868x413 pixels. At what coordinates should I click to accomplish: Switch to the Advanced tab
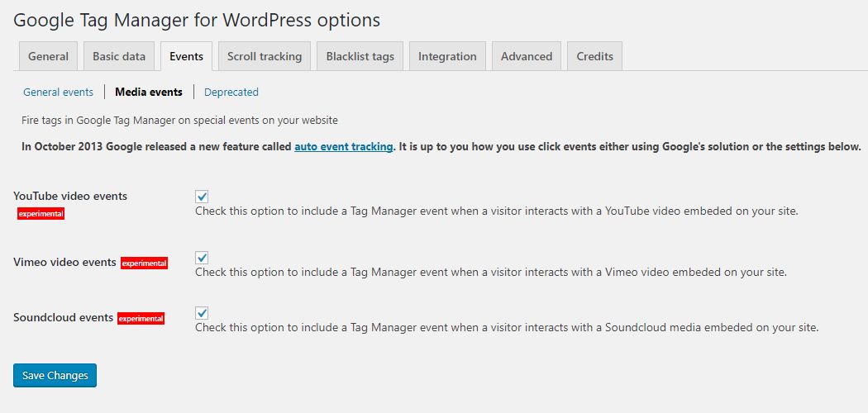526,56
